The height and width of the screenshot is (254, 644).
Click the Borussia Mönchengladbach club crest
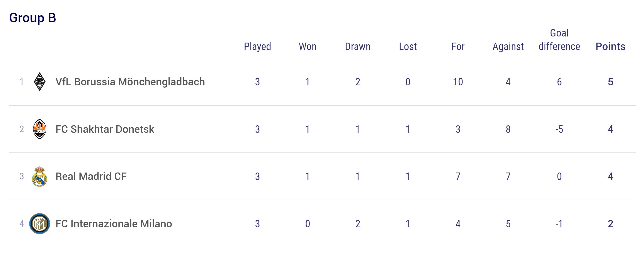pos(39,82)
